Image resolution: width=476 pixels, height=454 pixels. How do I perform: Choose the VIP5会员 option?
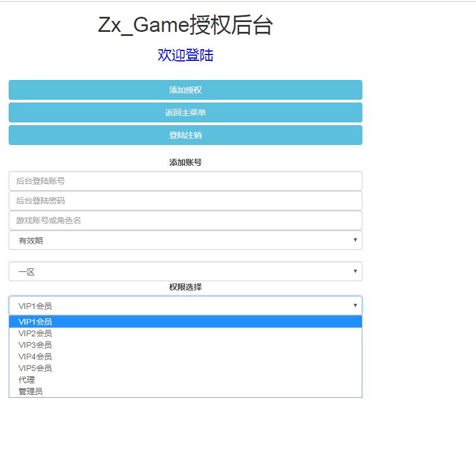coord(35,368)
